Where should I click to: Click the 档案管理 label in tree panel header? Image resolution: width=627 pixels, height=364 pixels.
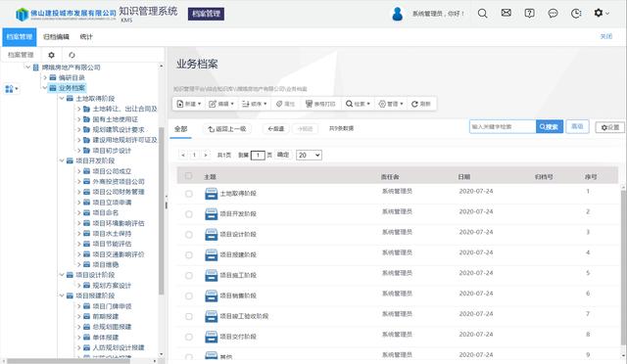click(21, 55)
